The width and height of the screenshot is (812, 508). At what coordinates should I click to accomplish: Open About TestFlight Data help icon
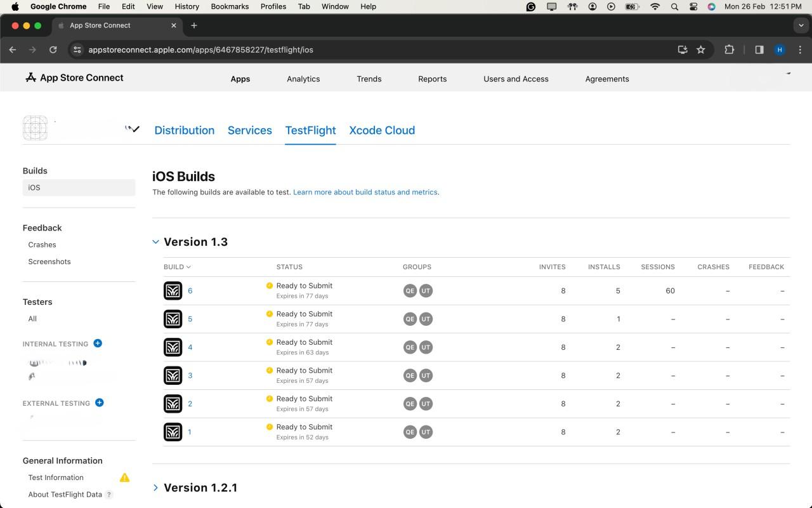109,495
